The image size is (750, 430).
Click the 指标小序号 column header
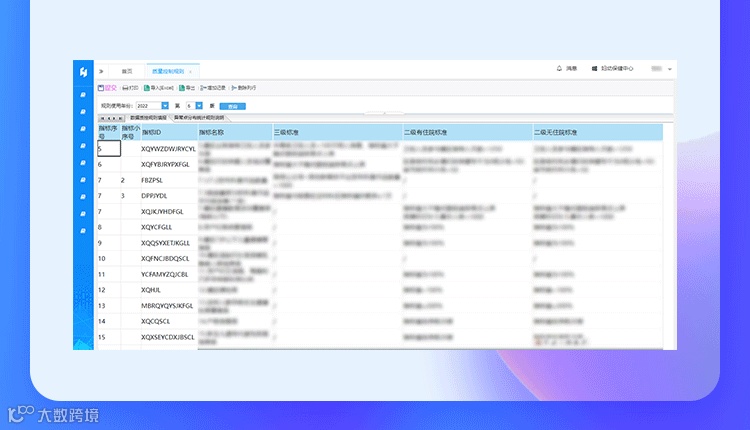(x=131, y=132)
